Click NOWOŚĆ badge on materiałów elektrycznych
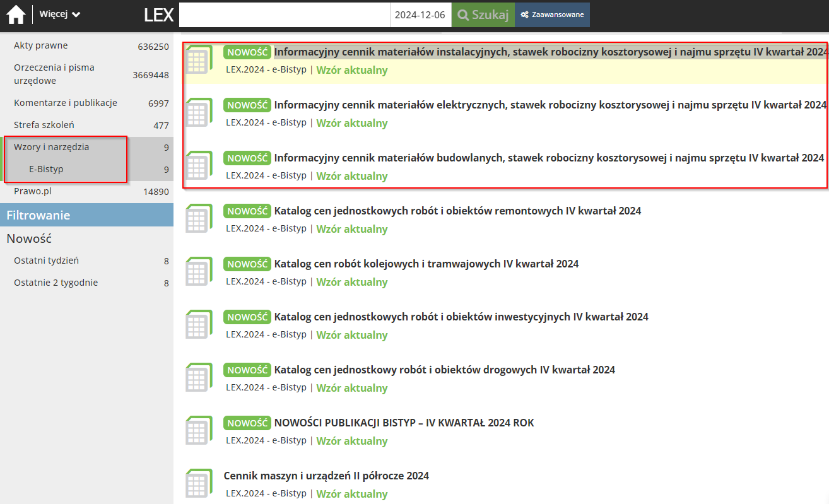 247,105
